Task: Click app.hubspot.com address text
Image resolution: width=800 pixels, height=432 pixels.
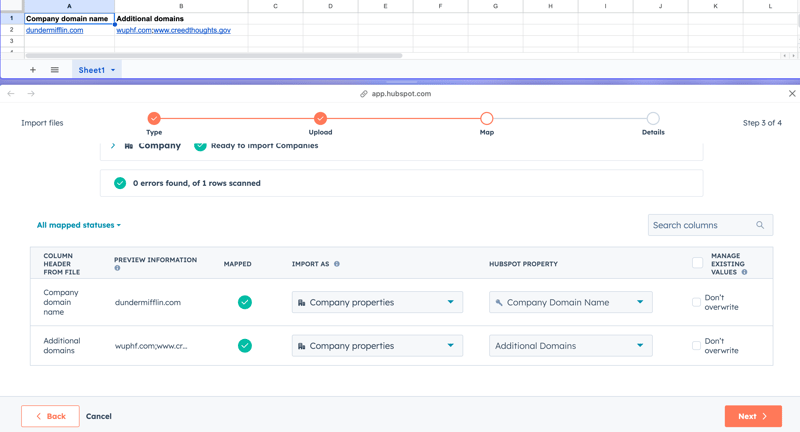Action: pyautogui.click(x=401, y=94)
